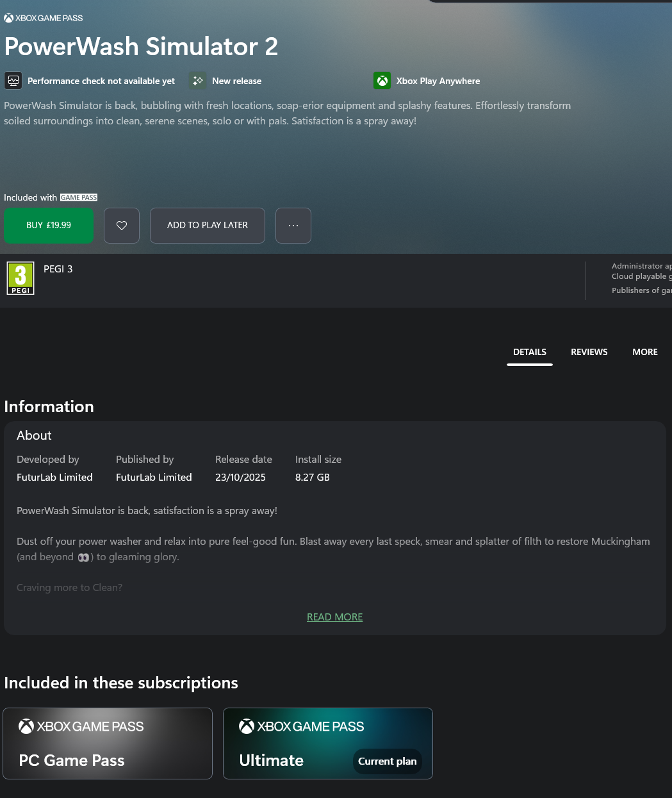This screenshot has height=798, width=672.
Task: Add game to wishlist with heart icon
Action: click(x=122, y=226)
